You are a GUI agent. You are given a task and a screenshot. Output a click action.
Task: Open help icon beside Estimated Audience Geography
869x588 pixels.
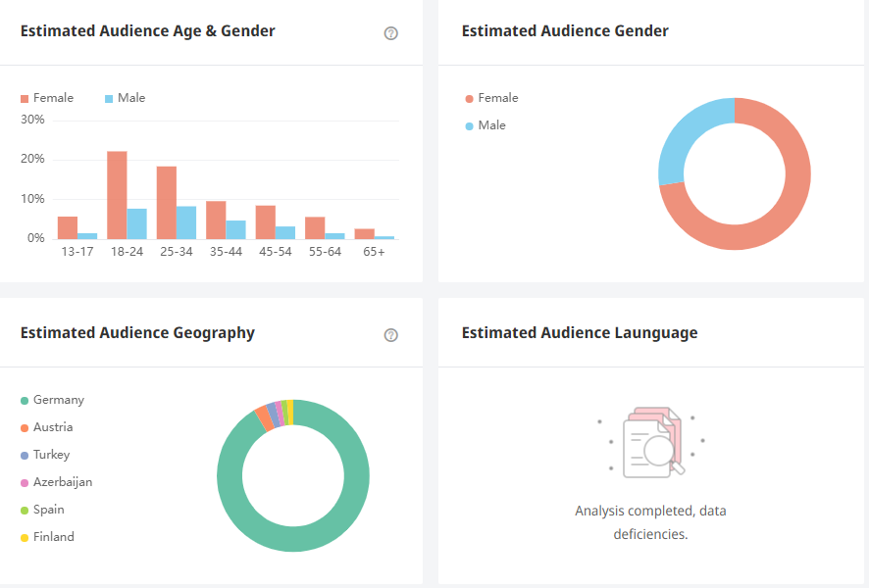(391, 335)
